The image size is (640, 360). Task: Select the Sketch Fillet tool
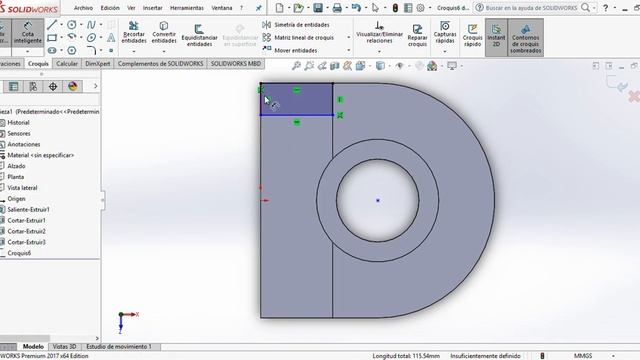91,51
